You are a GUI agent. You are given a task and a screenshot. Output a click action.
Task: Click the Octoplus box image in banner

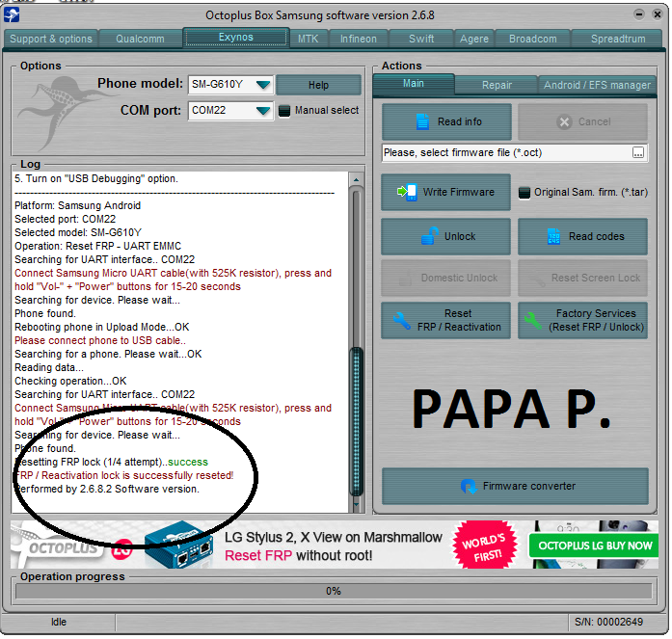coord(178,543)
